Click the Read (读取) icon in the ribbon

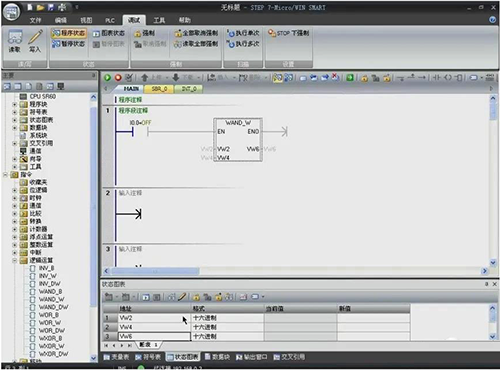point(15,41)
